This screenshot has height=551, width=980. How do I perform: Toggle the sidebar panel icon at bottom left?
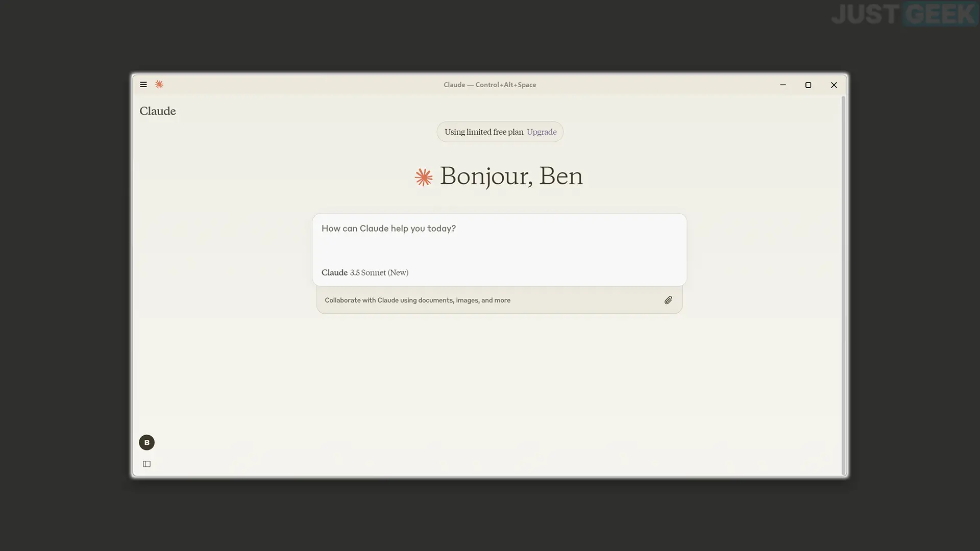point(146,464)
